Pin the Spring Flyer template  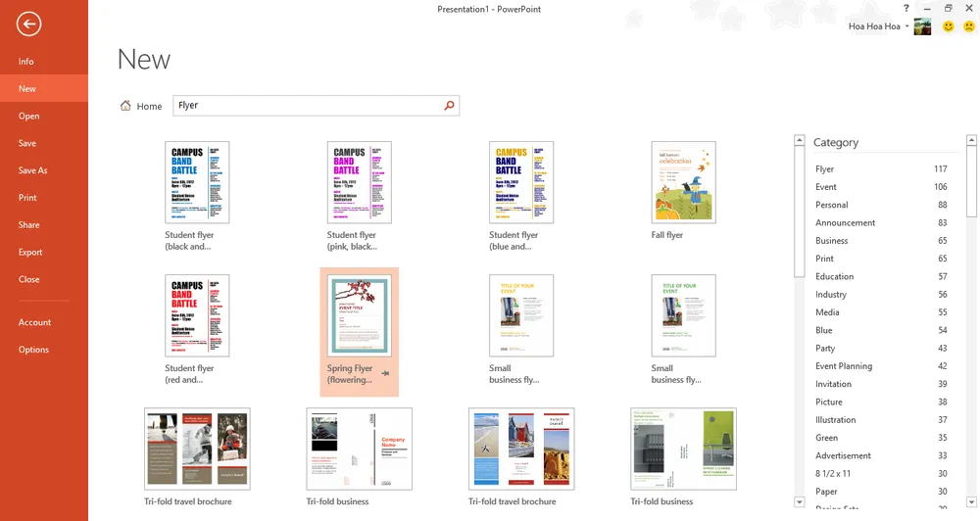pos(385,373)
